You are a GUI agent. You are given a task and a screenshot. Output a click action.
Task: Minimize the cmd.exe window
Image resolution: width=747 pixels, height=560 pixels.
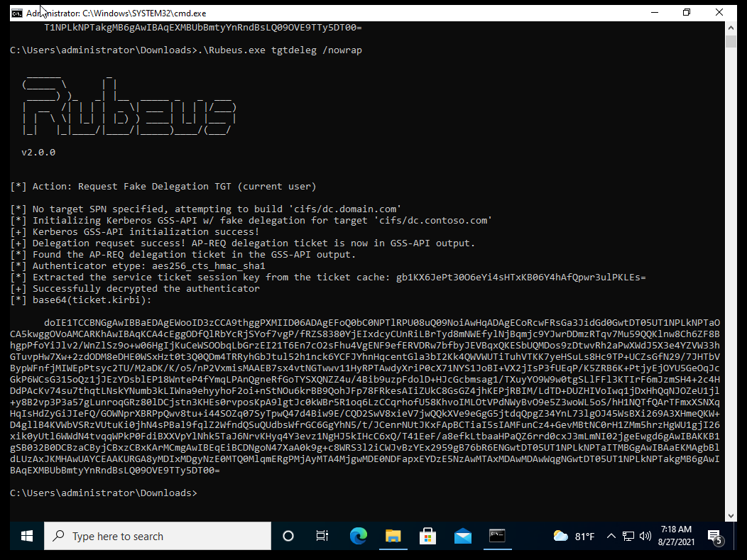655,12
